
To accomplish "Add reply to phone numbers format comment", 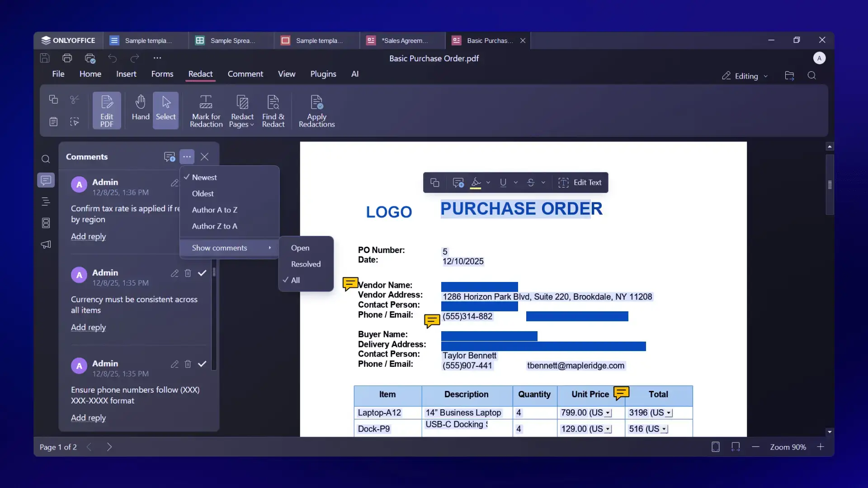I will (x=88, y=418).
